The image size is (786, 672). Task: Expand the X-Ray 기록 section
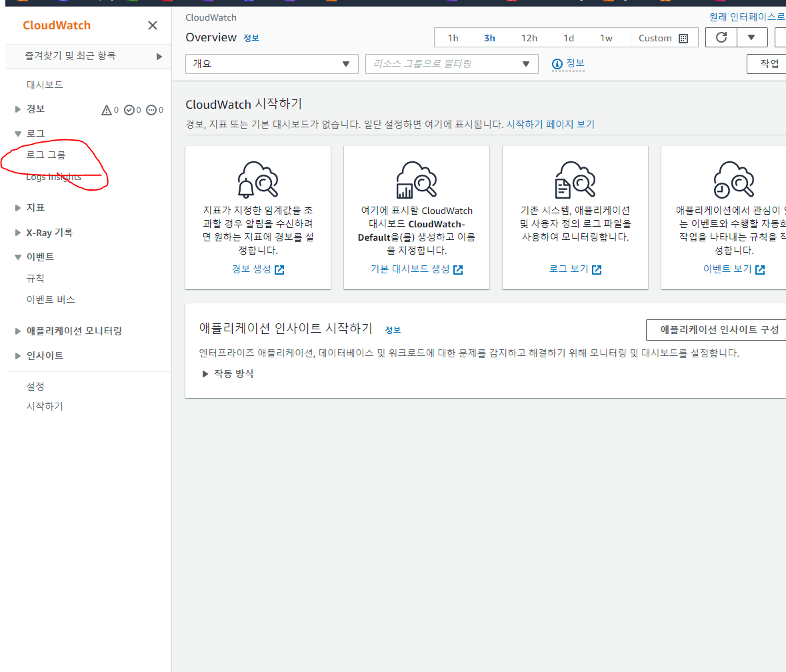coord(18,233)
